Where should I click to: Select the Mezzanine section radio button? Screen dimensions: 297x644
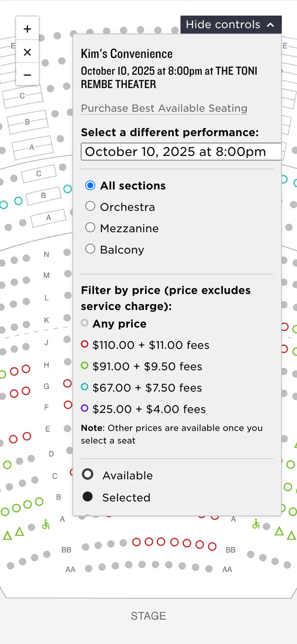tap(90, 228)
